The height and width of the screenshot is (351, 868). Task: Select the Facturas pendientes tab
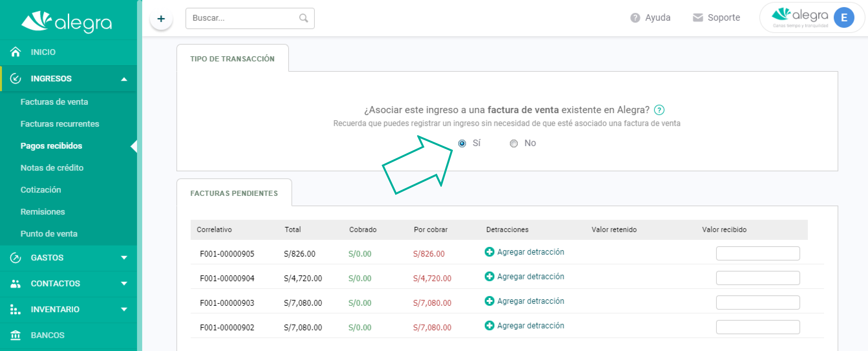[234, 193]
